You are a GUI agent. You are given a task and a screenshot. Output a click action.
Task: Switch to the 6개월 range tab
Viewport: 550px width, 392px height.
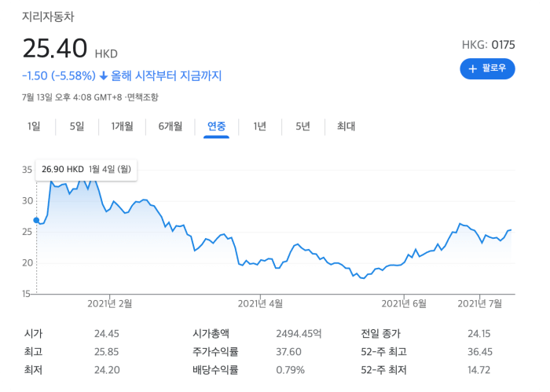click(x=170, y=126)
